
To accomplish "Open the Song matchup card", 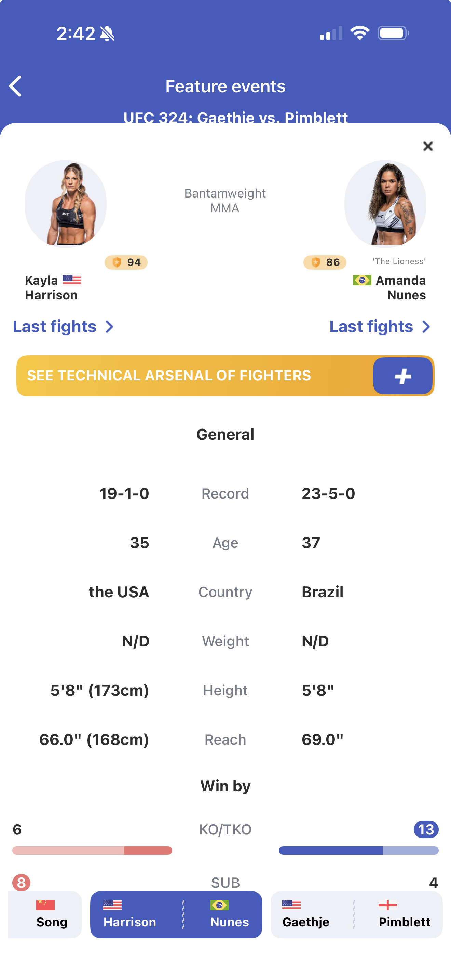I will 44,915.
